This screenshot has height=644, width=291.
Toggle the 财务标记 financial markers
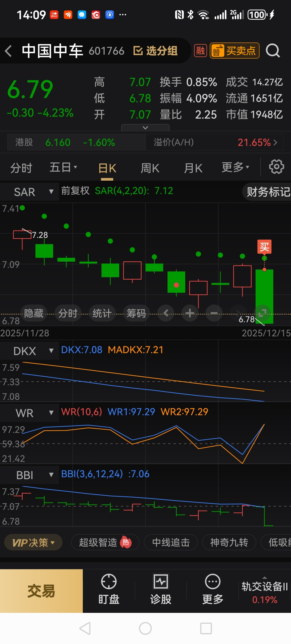[x=267, y=192]
